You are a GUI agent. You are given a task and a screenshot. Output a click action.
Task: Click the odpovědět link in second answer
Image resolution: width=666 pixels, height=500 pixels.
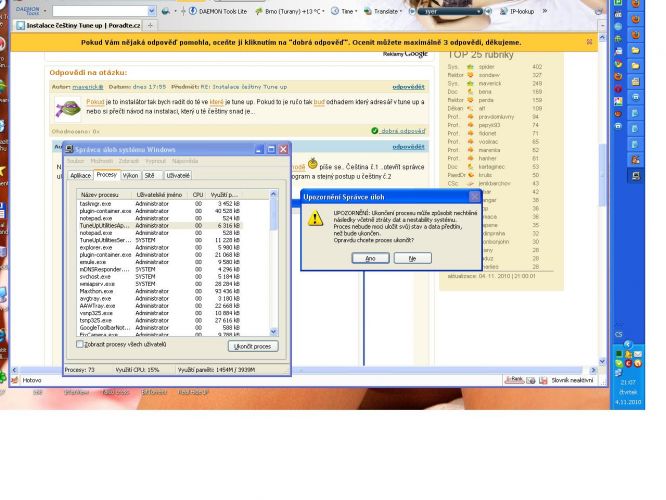click(x=408, y=147)
